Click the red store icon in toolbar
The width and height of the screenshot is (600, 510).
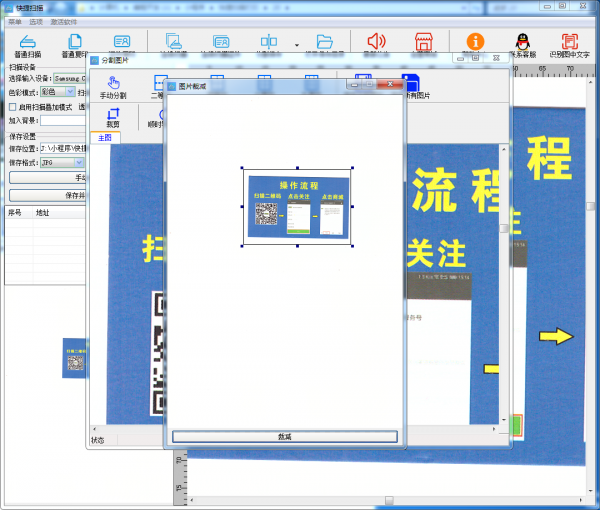(424, 42)
